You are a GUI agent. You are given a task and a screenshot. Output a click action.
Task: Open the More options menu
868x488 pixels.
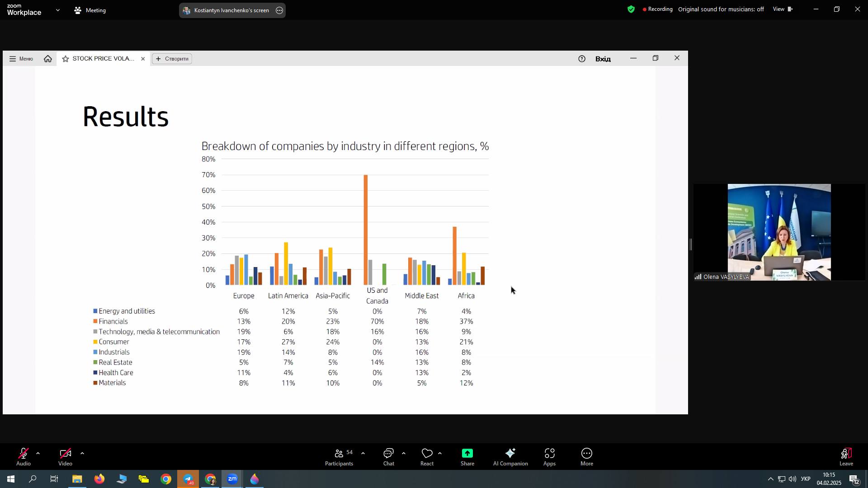pyautogui.click(x=586, y=456)
